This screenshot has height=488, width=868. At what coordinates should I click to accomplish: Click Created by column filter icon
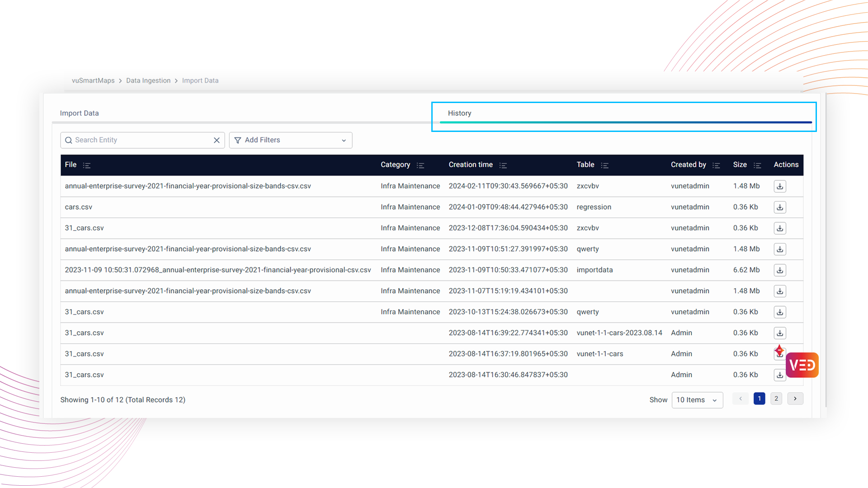(x=716, y=165)
